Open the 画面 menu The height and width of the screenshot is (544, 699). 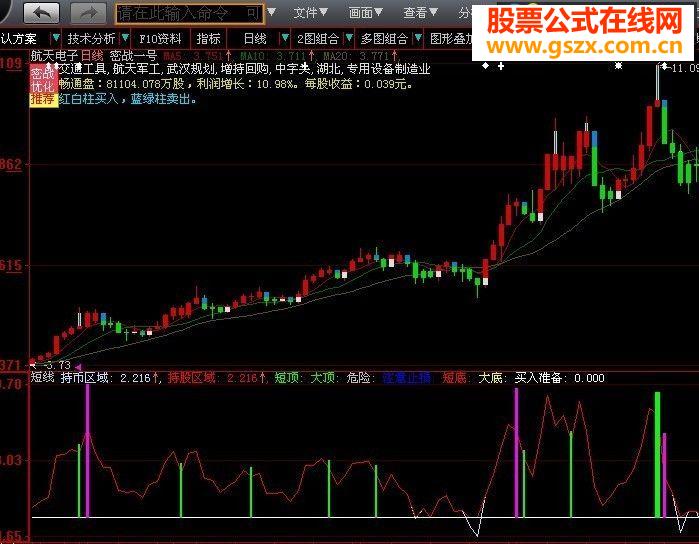point(366,12)
